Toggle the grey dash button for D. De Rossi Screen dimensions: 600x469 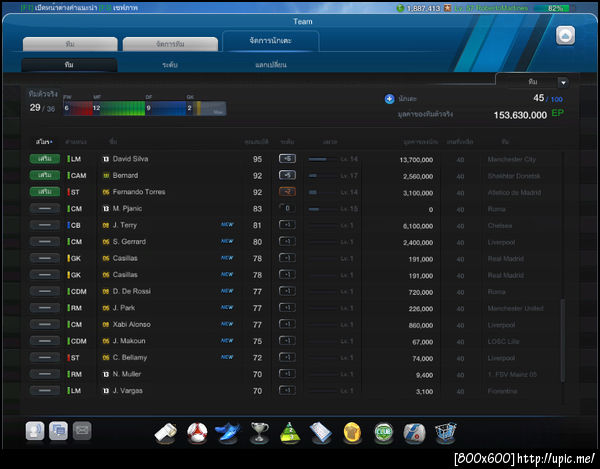pos(45,291)
